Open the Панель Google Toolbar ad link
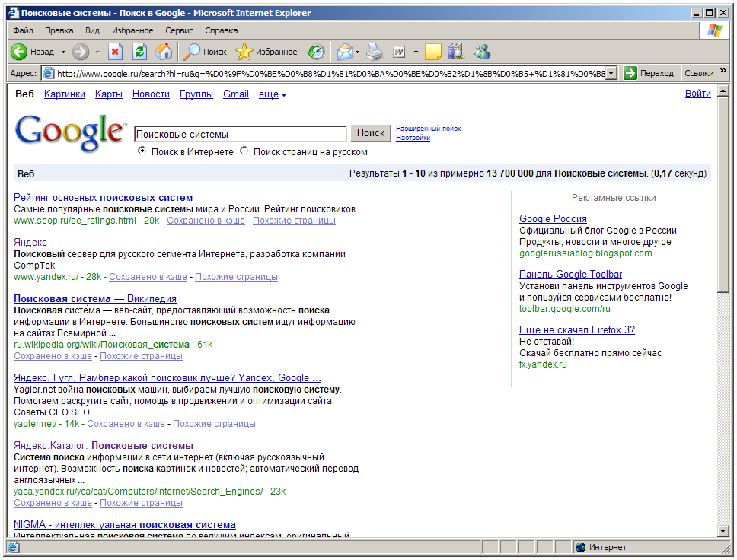Viewport: 737px width, 560px height. pos(570,275)
